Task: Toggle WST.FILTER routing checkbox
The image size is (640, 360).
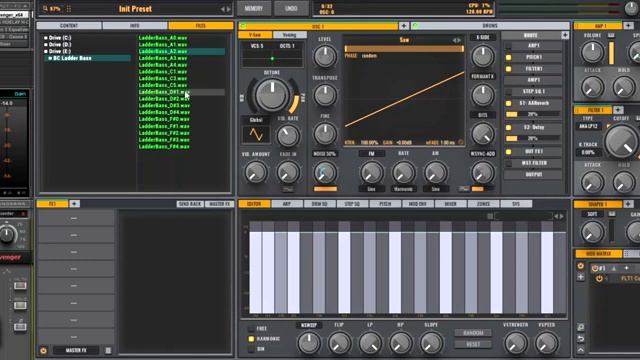Action: coord(509,163)
